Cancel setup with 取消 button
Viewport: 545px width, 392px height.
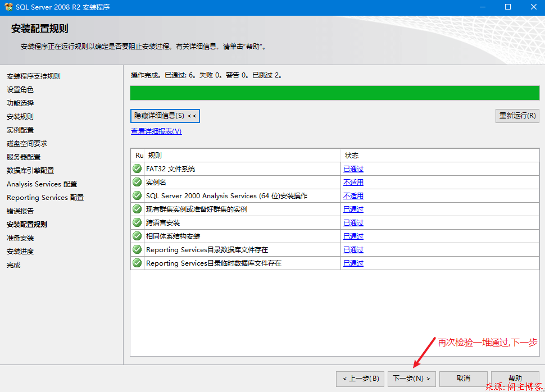point(464,379)
